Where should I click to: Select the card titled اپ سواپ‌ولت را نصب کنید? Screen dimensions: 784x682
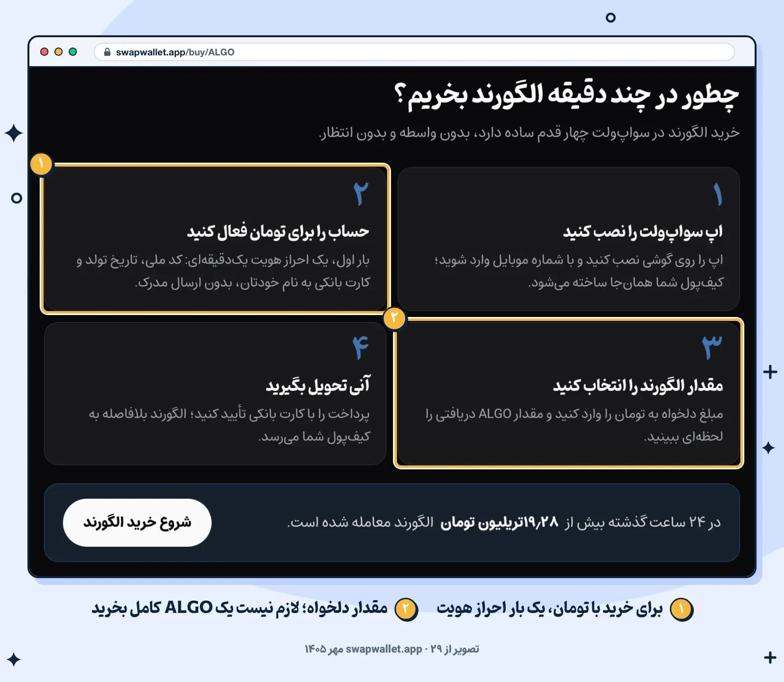tap(568, 239)
